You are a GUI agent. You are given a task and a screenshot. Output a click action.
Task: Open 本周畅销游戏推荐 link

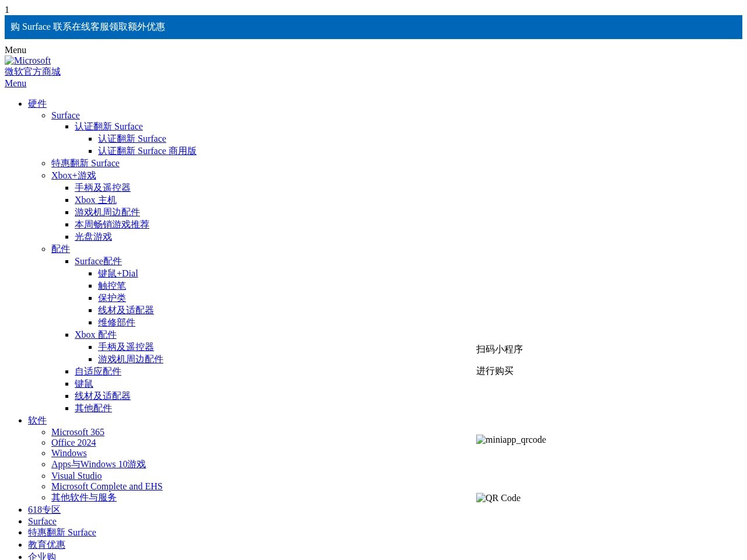click(112, 225)
